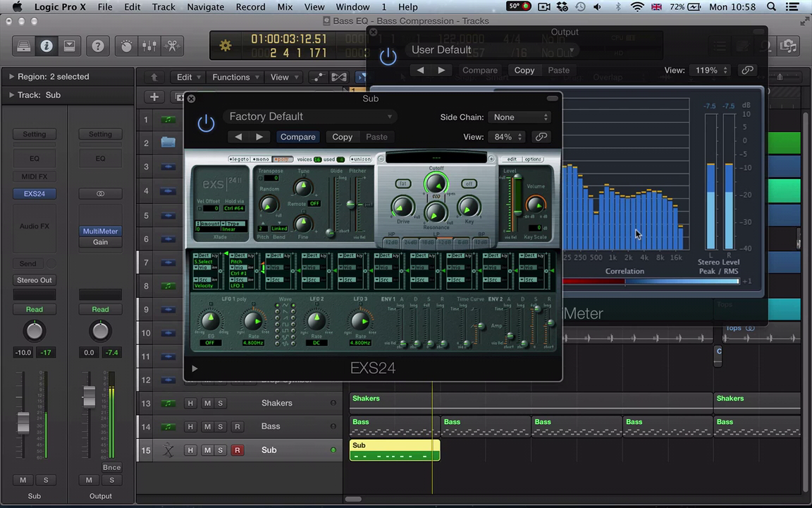812x508 pixels.
Task: Open the Side Chain dropdown
Action: point(520,117)
